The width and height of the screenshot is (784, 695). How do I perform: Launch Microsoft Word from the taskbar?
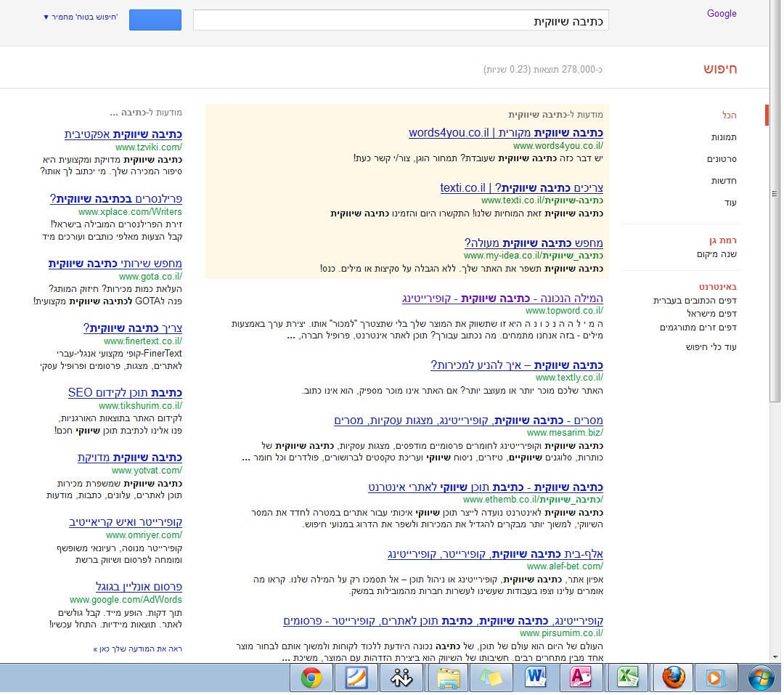pos(536,678)
